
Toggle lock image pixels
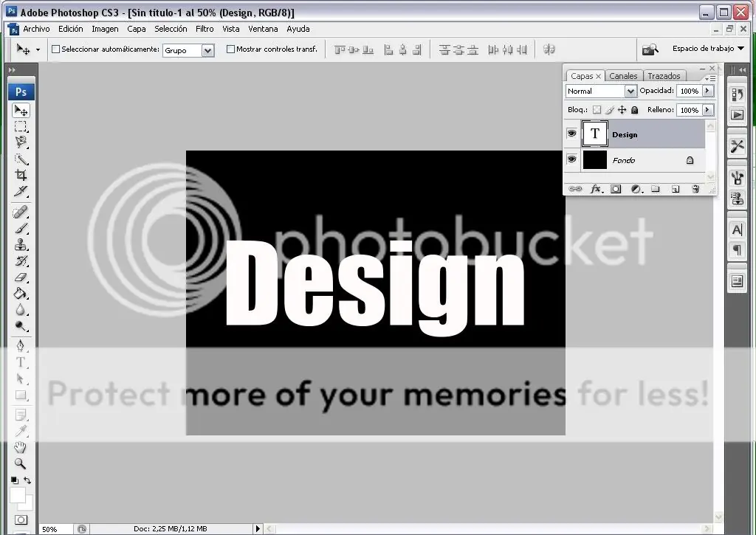[x=609, y=110]
